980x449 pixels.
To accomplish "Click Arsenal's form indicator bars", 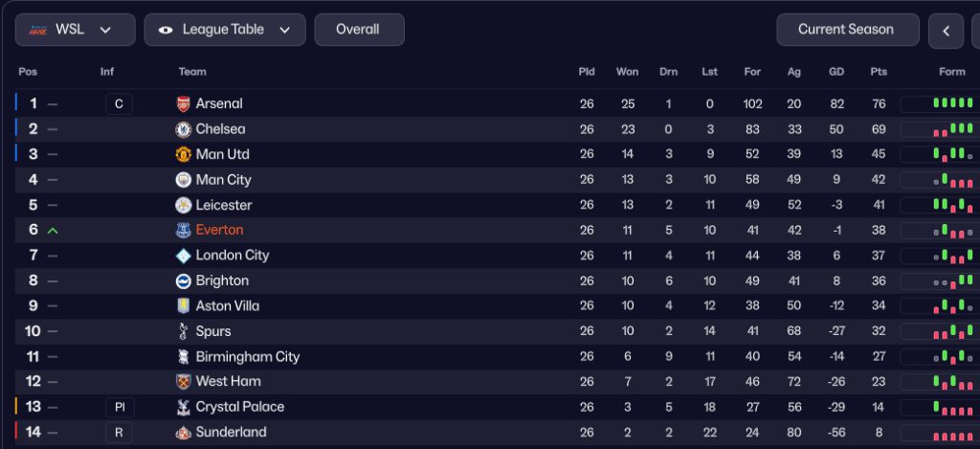I will (938, 104).
